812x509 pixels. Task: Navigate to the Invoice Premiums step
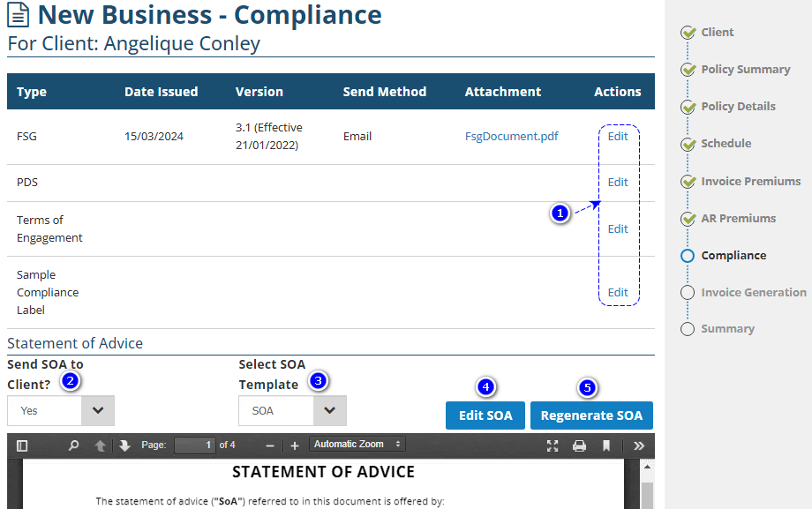click(x=750, y=181)
